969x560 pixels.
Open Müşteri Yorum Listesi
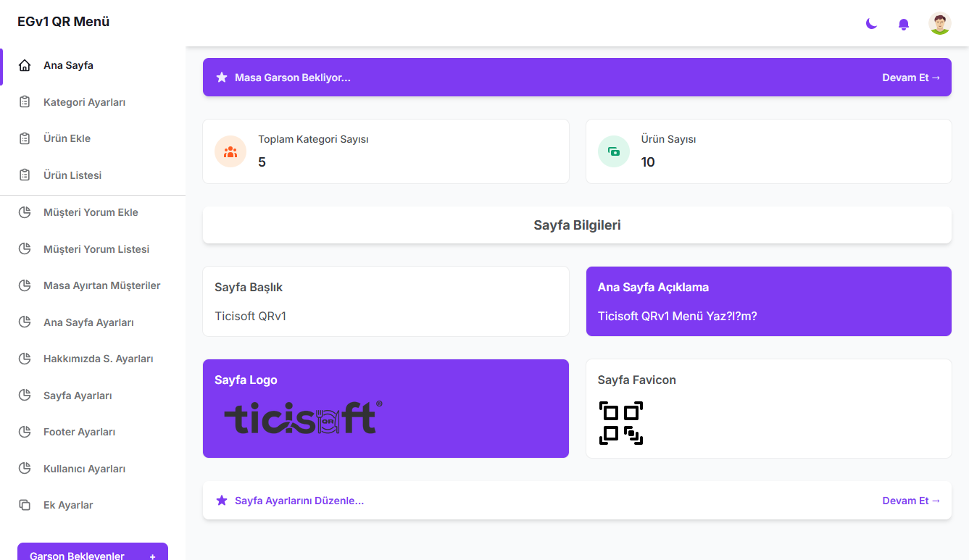[x=96, y=249]
